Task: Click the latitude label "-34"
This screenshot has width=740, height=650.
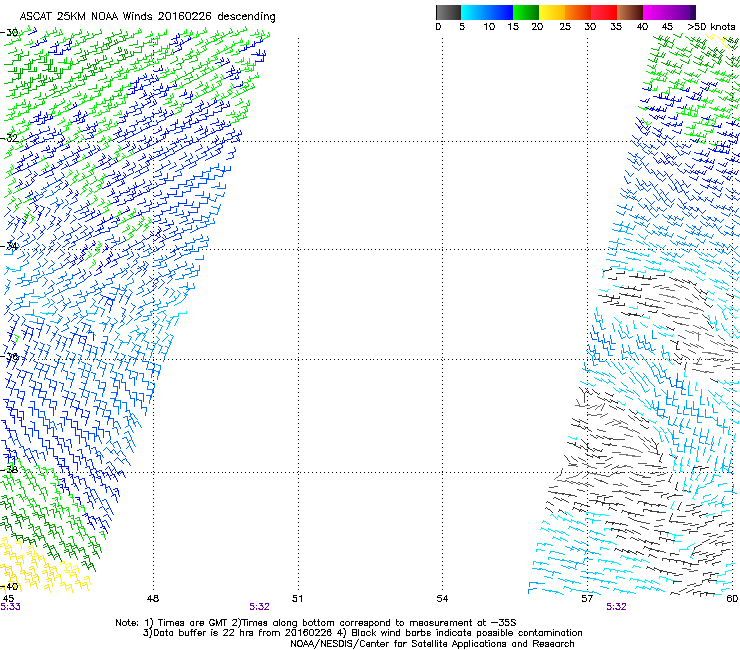Action: coord(9,246)
